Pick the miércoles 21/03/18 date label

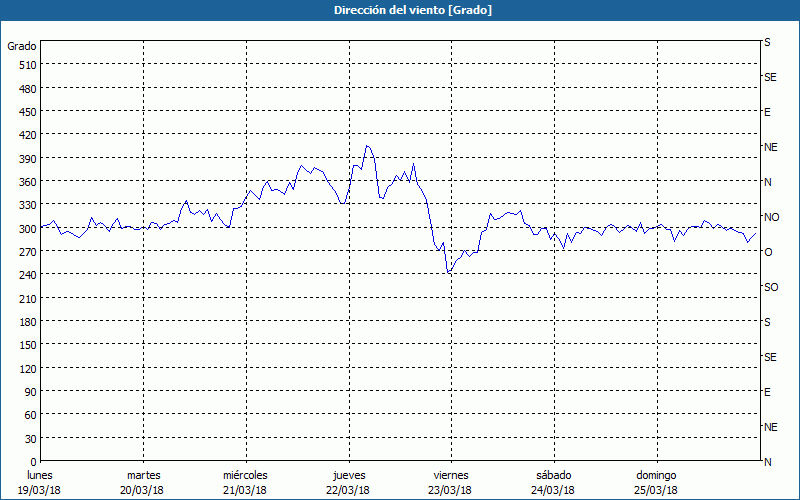pyautogui.click(x=245, y=482)
